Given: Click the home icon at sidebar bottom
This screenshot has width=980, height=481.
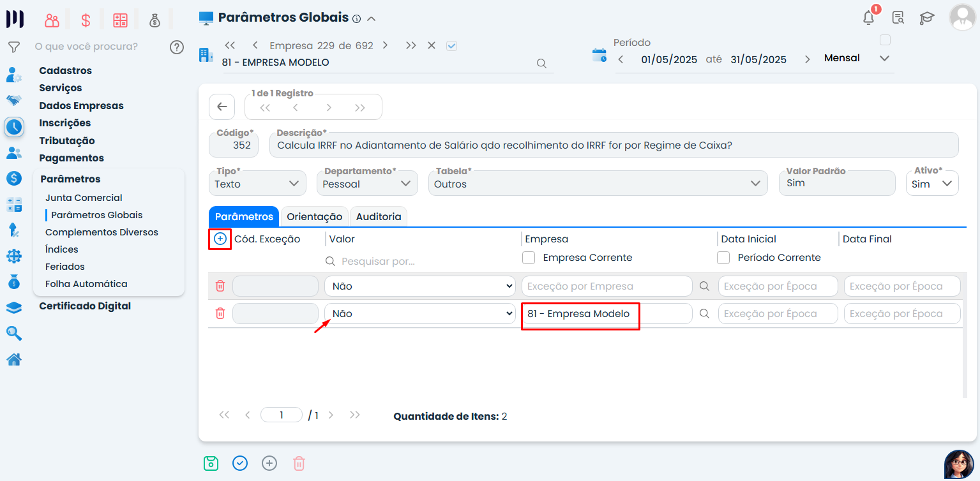Looking at the screenshot, I should click(x=14, y=359).
